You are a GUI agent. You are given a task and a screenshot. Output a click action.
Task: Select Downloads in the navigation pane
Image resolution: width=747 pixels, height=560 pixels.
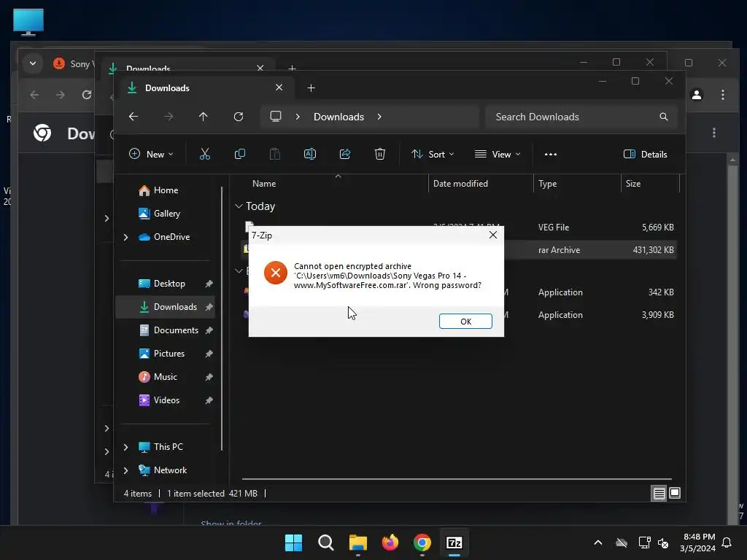pos(166,307)
